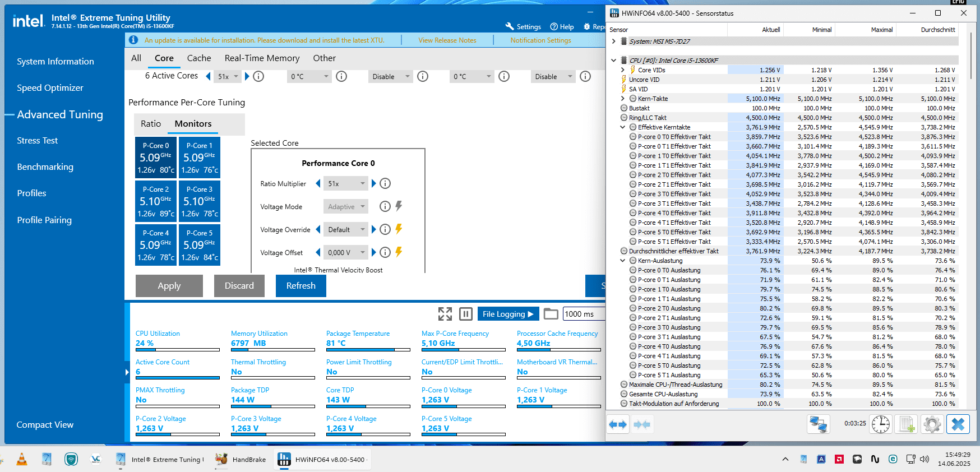Start File Logging in XTU
The image size is (980, 472).
click(508, 314)
